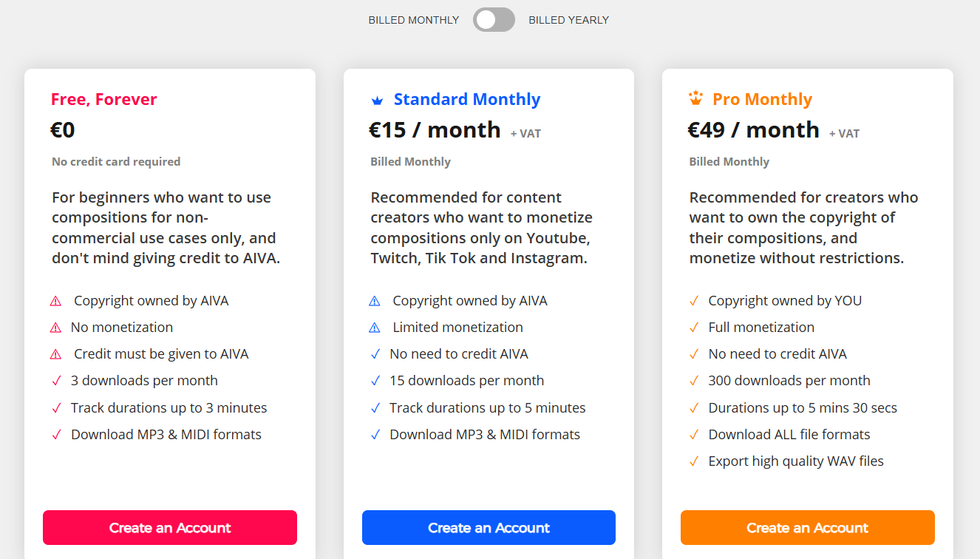
Task: Select the BILLED MONTHLY label
Action: (414, 20)
